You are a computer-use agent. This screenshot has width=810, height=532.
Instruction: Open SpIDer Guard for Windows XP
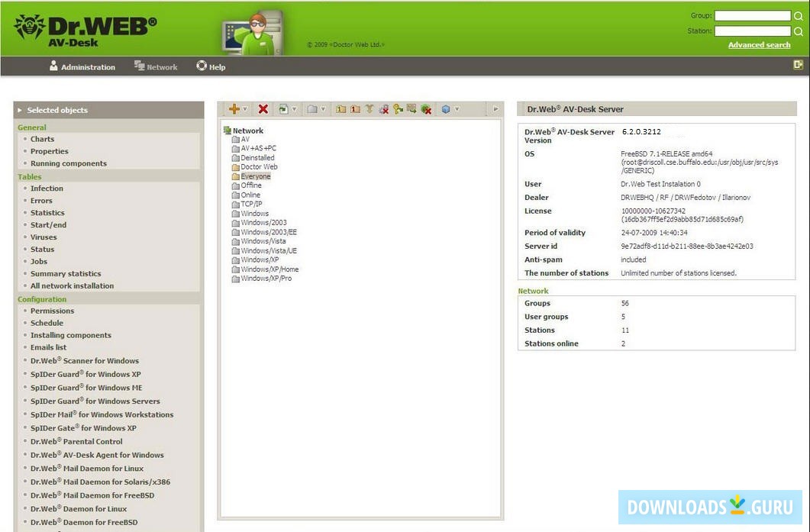tap(86, 374)
